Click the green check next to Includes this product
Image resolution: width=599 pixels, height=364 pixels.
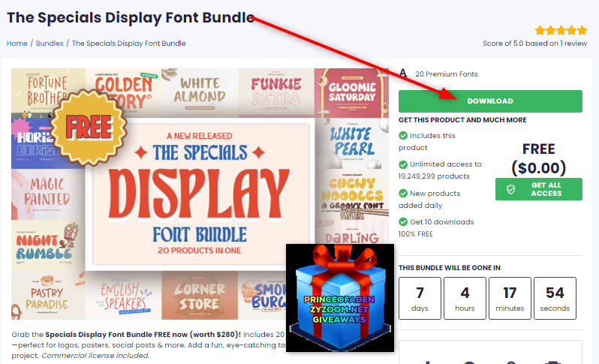pyautogui.click(x=403, y=136)
